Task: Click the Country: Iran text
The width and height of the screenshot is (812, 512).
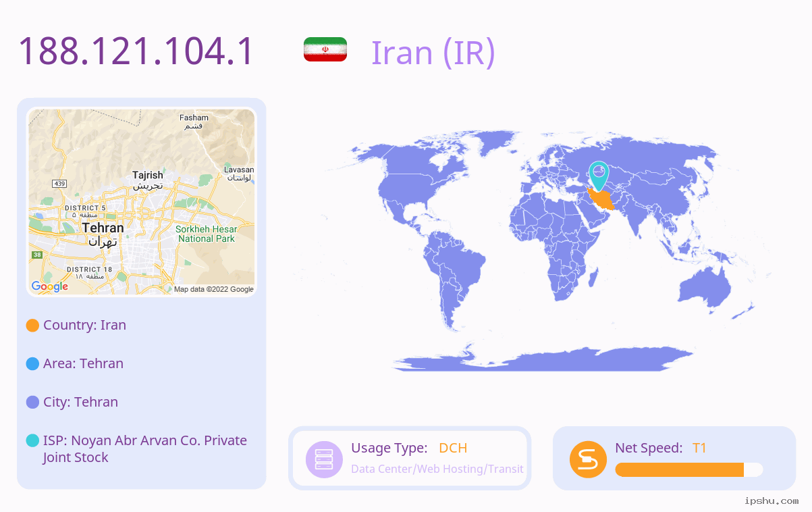Action: 84,325
